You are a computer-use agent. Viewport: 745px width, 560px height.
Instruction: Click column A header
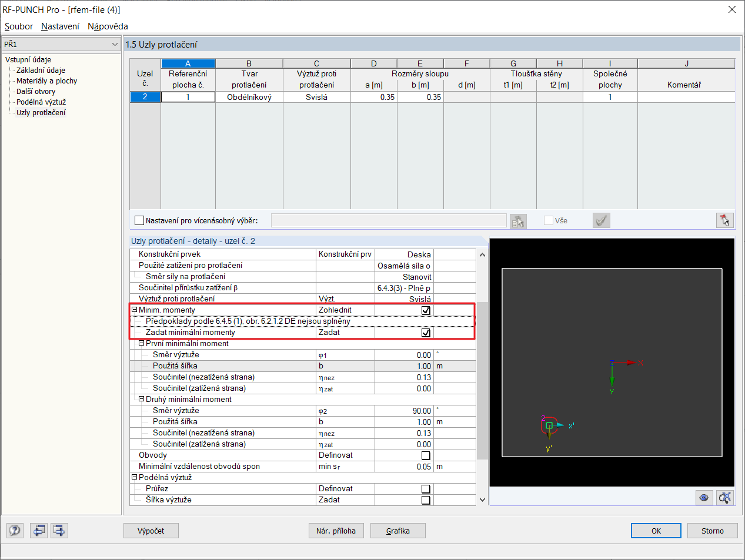point(188,63)
